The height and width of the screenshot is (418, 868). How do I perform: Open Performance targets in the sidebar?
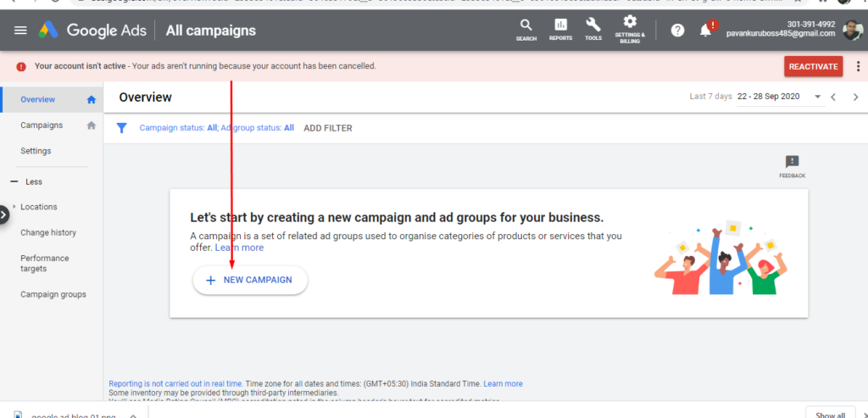[45, 264]
